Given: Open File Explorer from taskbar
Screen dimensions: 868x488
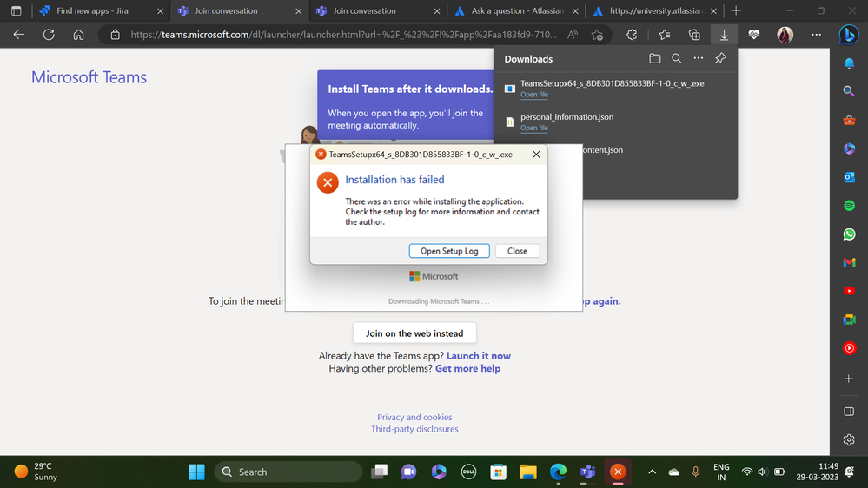Looking at the screenshot, I should tap(528, 472).
